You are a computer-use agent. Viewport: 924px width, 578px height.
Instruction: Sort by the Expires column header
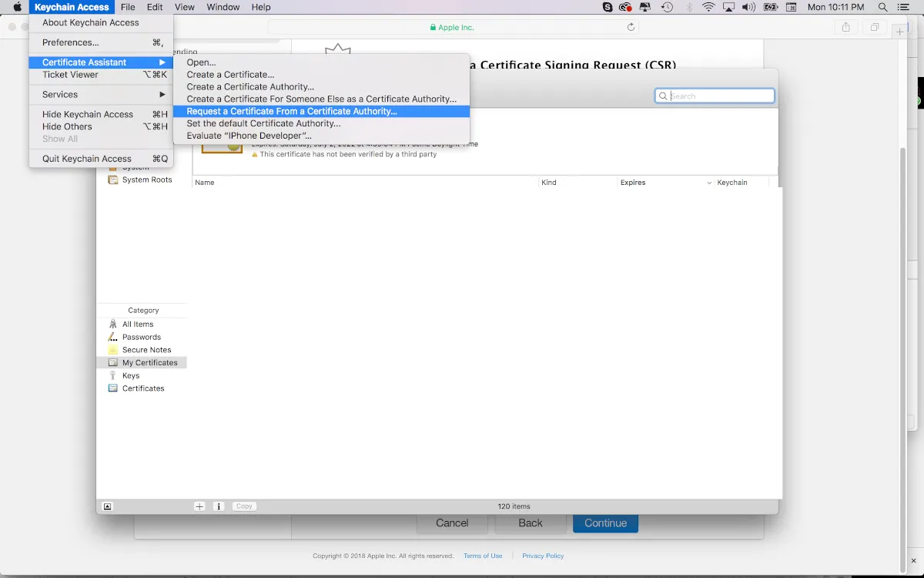665,183
